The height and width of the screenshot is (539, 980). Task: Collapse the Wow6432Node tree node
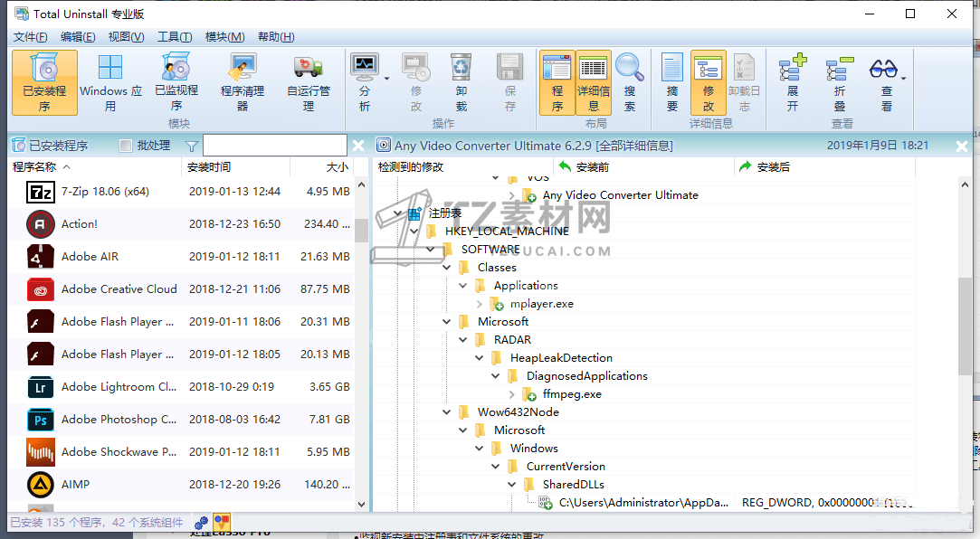(x=446, y=412)
